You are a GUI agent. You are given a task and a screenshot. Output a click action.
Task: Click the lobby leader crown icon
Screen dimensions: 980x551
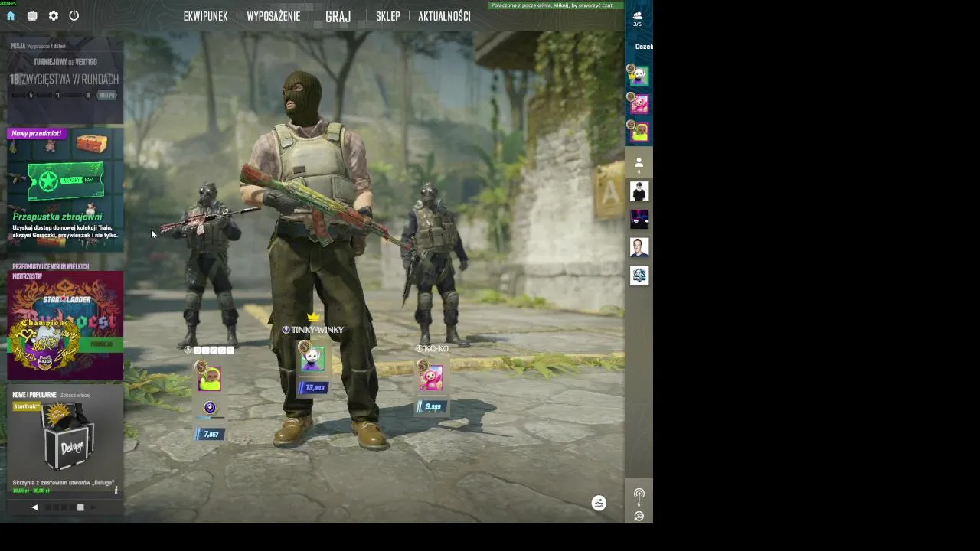pos(312,318)
